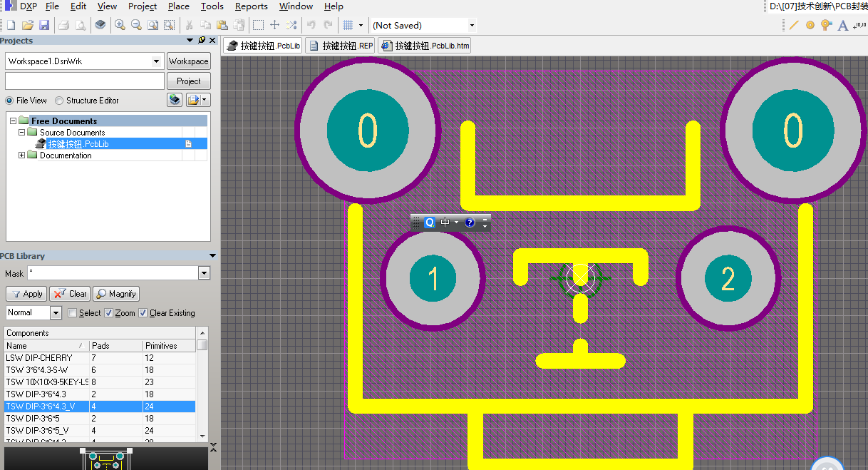Select the LSW DIP-CHERRY component row
Screen dimensions: 868x470
click(x=100, y=357)
